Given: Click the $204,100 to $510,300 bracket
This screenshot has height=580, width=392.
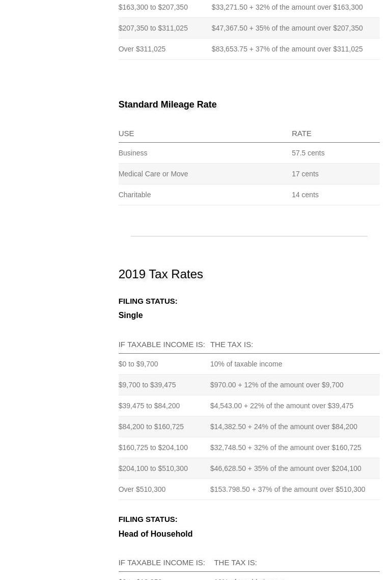Looking at the screenshot, I should pos(153,468).
